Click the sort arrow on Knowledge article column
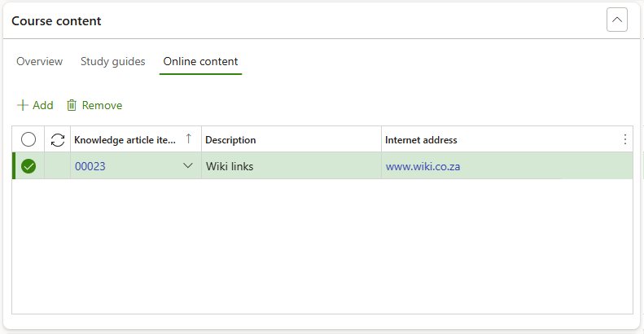 pos(189,139)
